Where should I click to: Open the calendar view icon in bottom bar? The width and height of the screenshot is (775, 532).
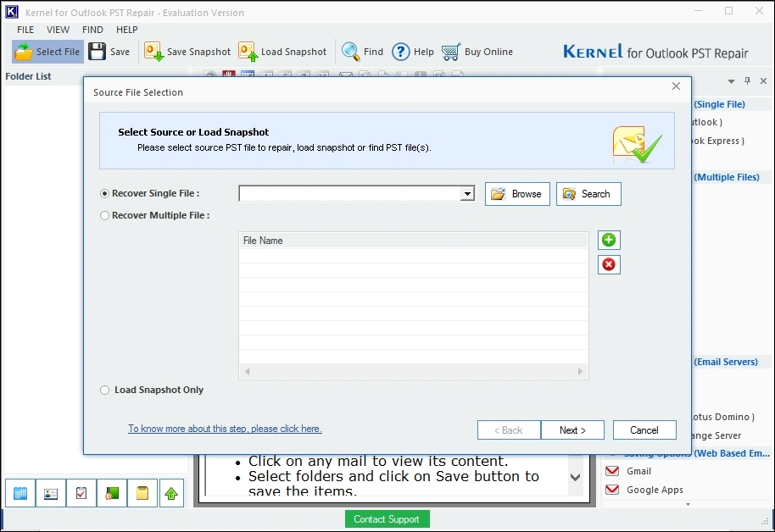tap(20, 493)
